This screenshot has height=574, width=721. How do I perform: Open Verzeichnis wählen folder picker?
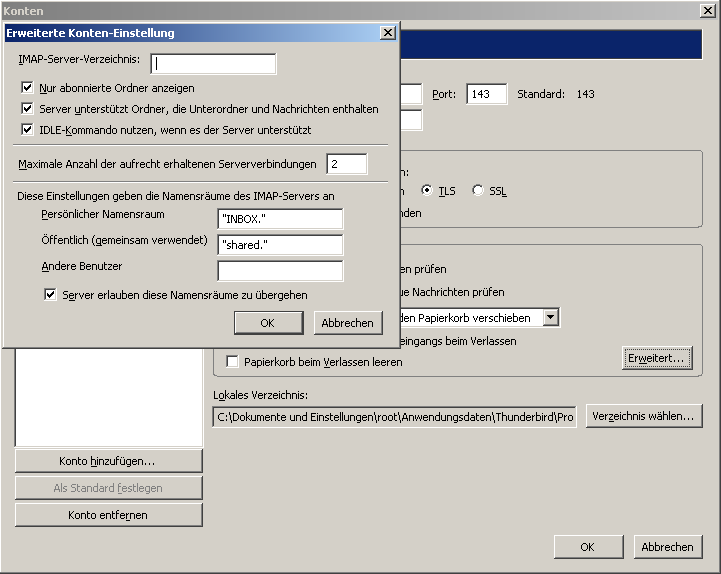pyautogui.click(x=645, y=416)
